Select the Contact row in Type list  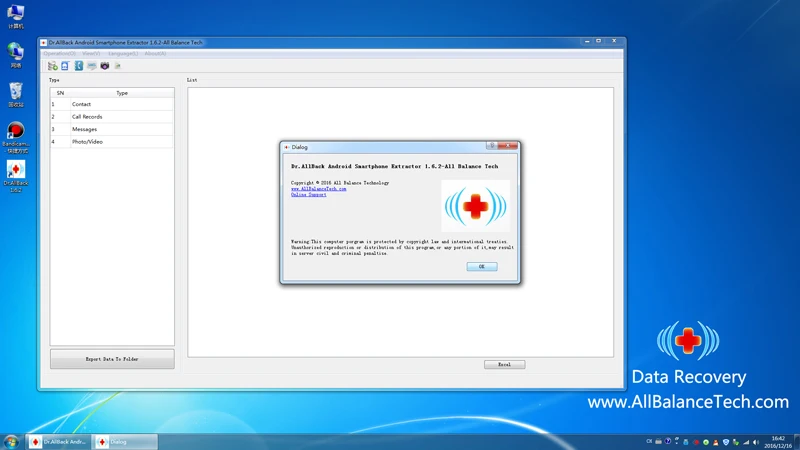[112, 104]
